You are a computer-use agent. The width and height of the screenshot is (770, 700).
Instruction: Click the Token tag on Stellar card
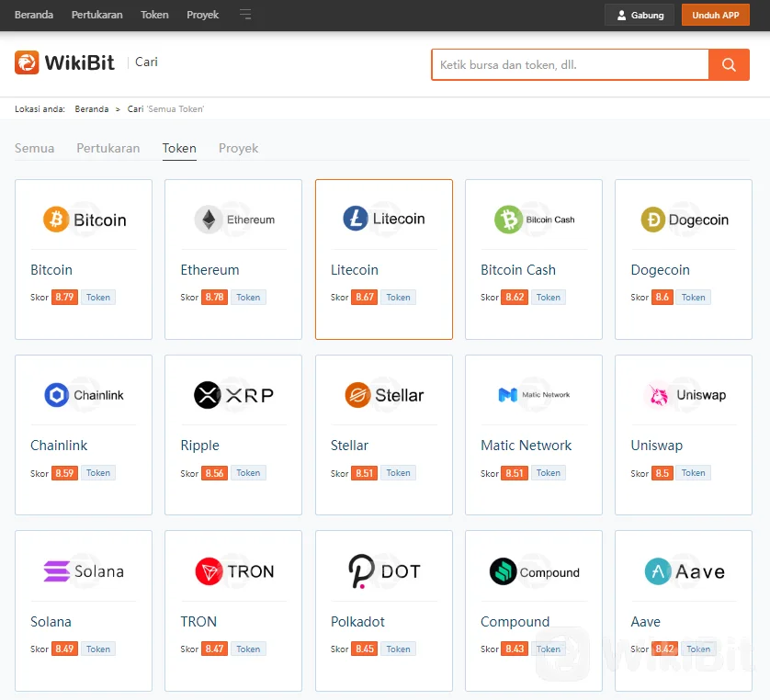point(398,473)
